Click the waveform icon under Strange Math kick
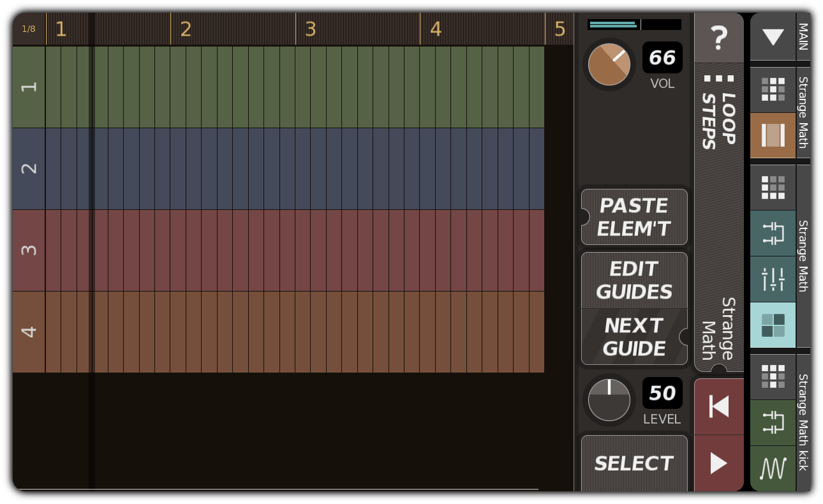823x504 pixels. click(773, 469)
